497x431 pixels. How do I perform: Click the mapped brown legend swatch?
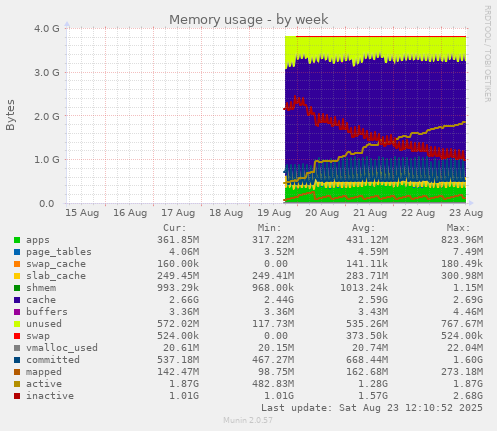pyautogui.click(x=17, y=372)
